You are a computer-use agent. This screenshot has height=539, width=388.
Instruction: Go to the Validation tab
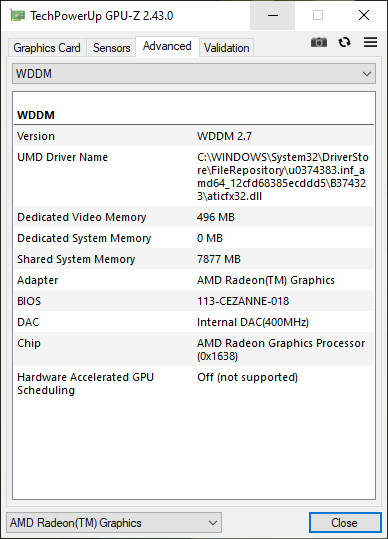pyautogui.click(x=226, y=48)
